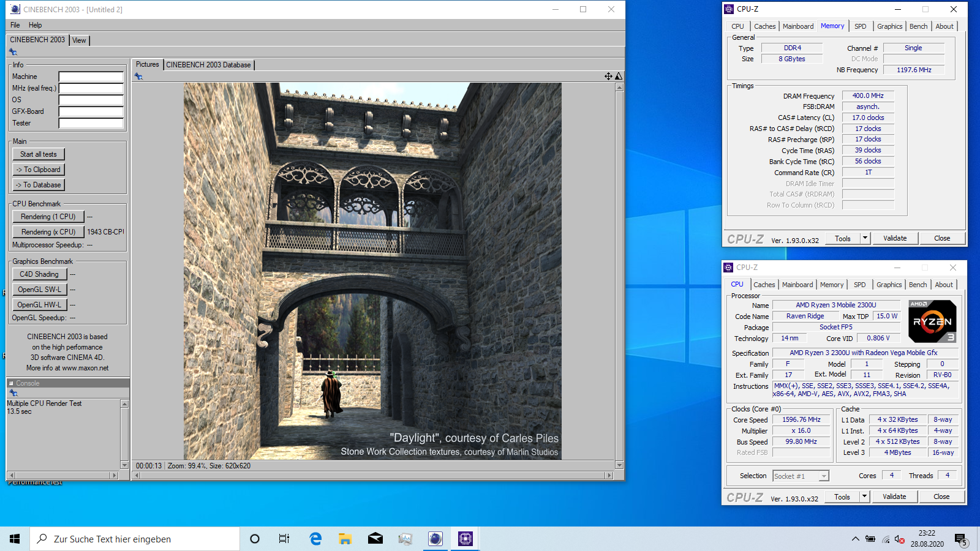The image size is (980, 551).
Task: Collapse the Console panel header
Action: click(11, 383)
